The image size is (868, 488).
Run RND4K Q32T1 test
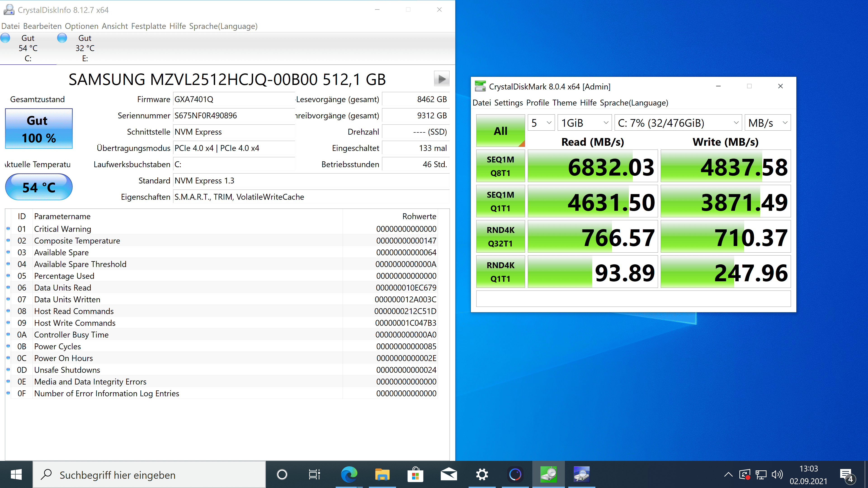(x=500, y=236)
